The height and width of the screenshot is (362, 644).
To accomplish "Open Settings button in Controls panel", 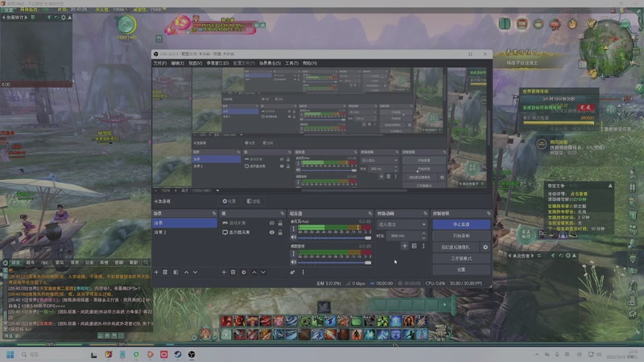I will pos(461,269).
